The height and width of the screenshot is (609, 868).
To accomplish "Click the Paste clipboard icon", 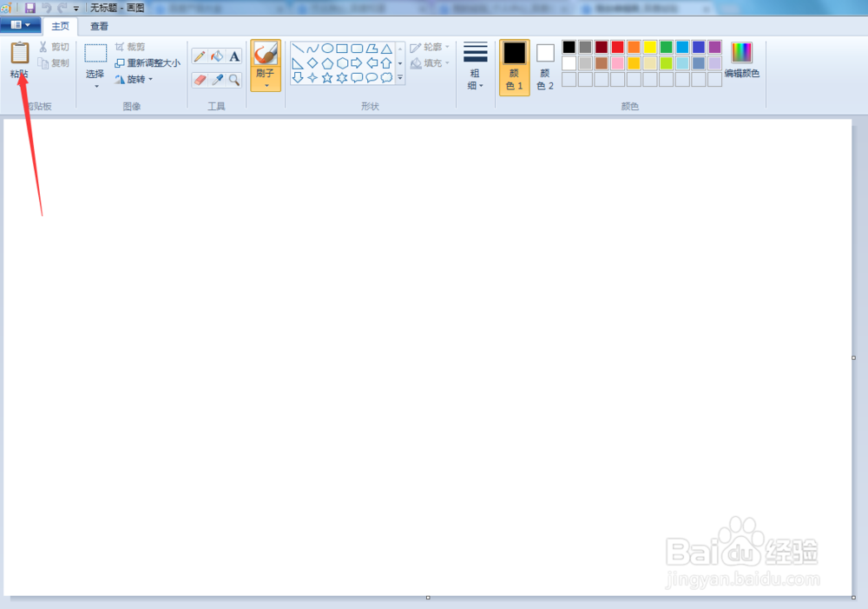I will coord(20,53).
